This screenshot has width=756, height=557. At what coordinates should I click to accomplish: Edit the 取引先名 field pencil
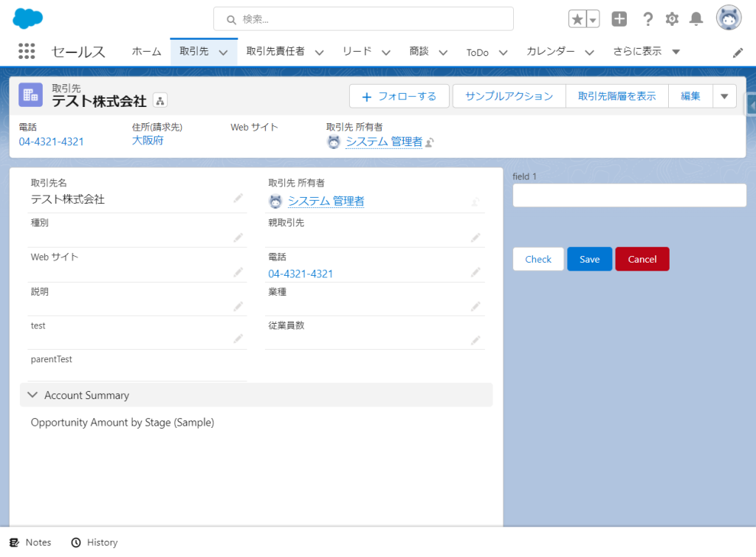(238, 198)
